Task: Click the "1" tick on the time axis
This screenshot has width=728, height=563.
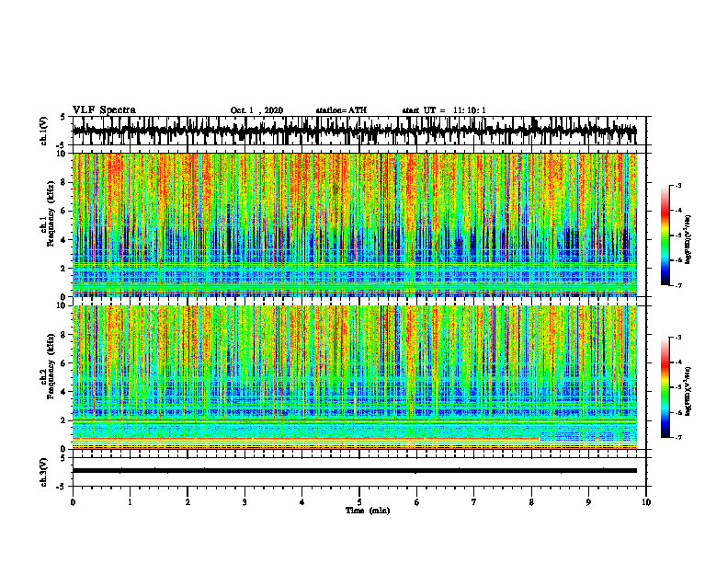Action: (130, 502)
